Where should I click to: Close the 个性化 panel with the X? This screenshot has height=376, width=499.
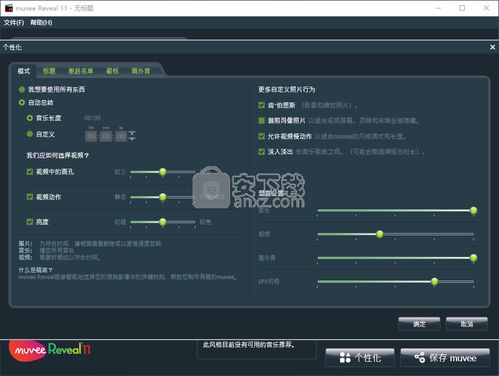click(x=492, y=47)
